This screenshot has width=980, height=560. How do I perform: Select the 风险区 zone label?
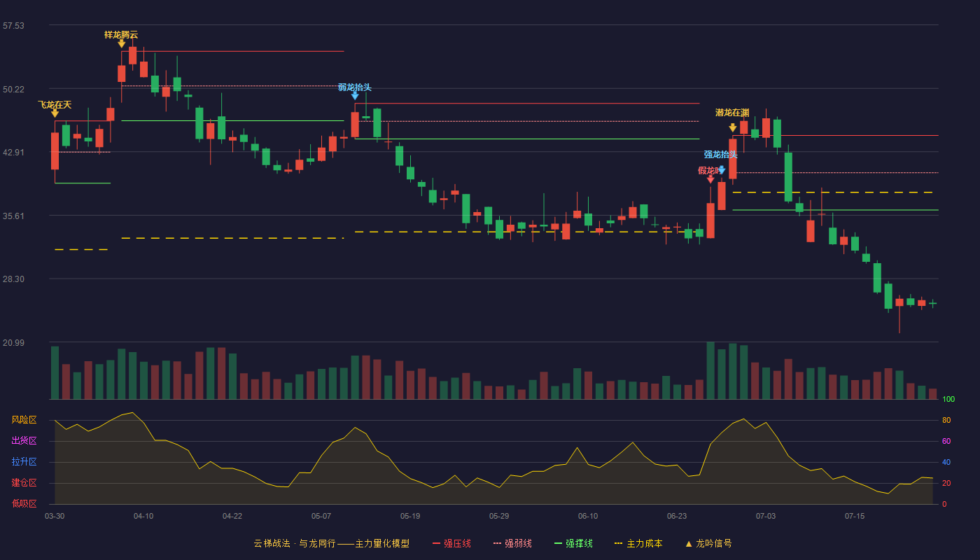click(x=24, y=420)
